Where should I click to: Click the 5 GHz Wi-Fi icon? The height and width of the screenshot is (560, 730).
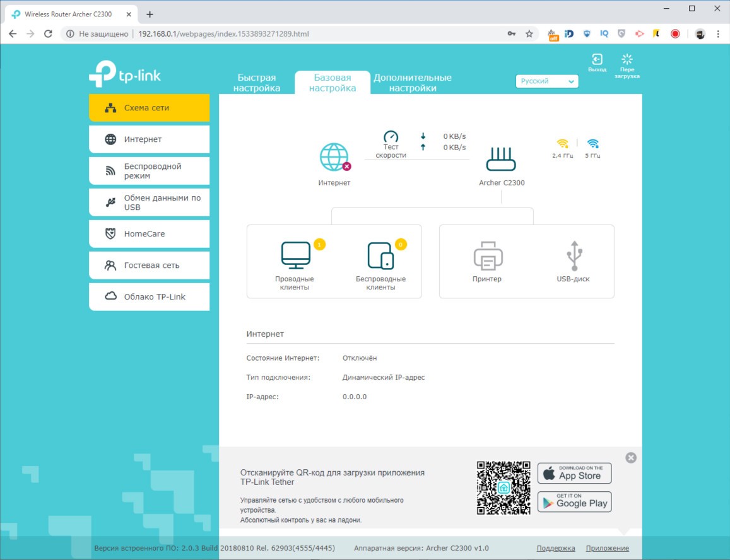592,144
